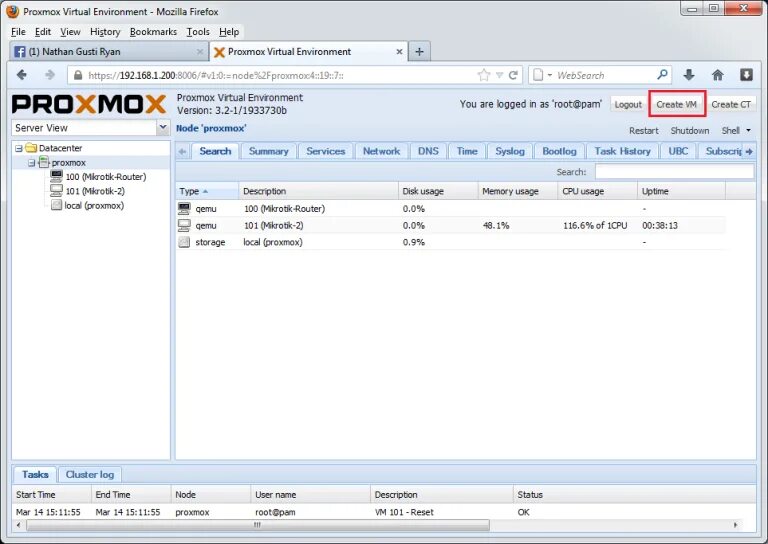The height and width of the screenshot is (544, 768).
Task: Click the bookmarks menu button at toolbar end
Action: point(746,75)
